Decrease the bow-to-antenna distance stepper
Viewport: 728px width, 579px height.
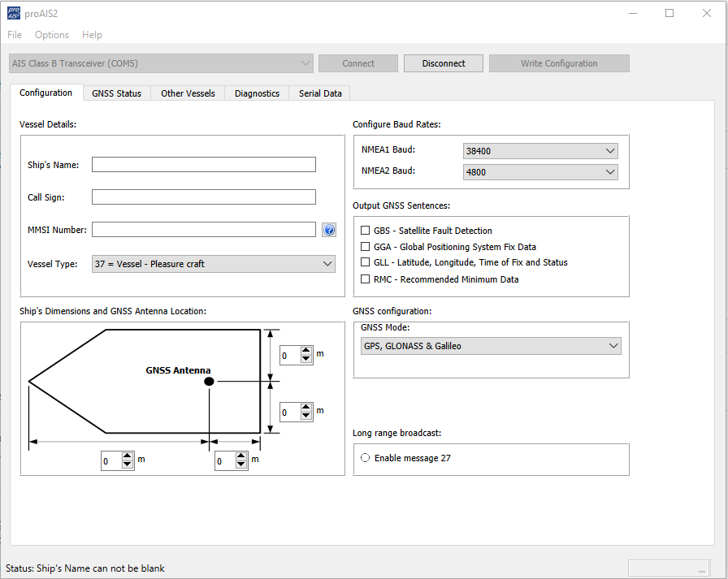pos(128,464)
